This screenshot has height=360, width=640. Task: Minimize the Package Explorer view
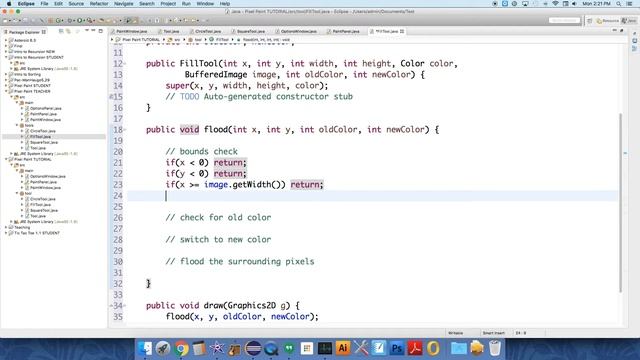click(93, 31)
